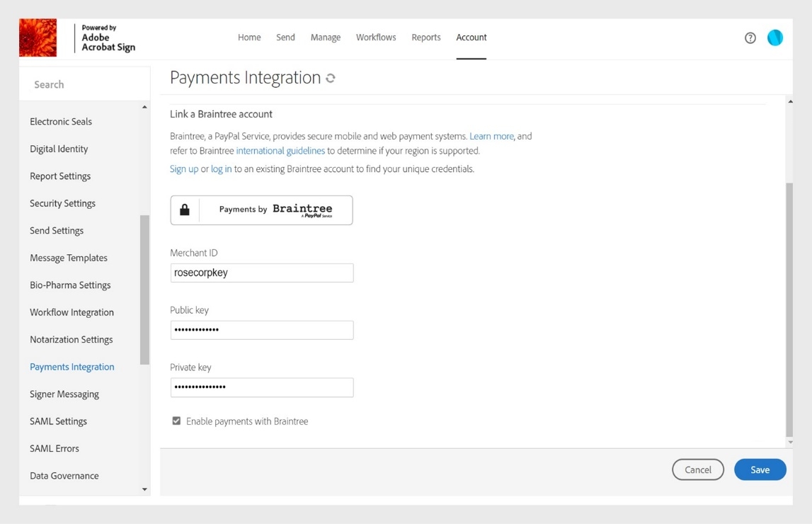Click the Save button
This screenshot has height=524, width=812.
(760, 469)
